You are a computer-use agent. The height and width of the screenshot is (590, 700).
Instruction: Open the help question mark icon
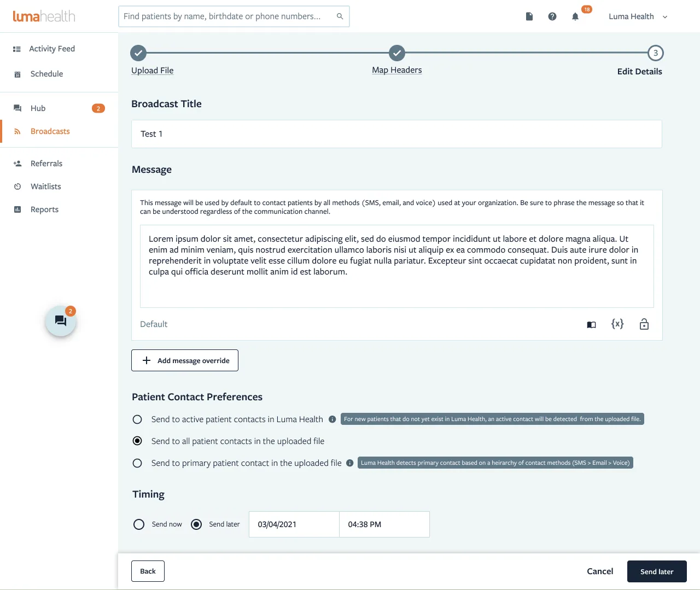[x=552, y=16]
